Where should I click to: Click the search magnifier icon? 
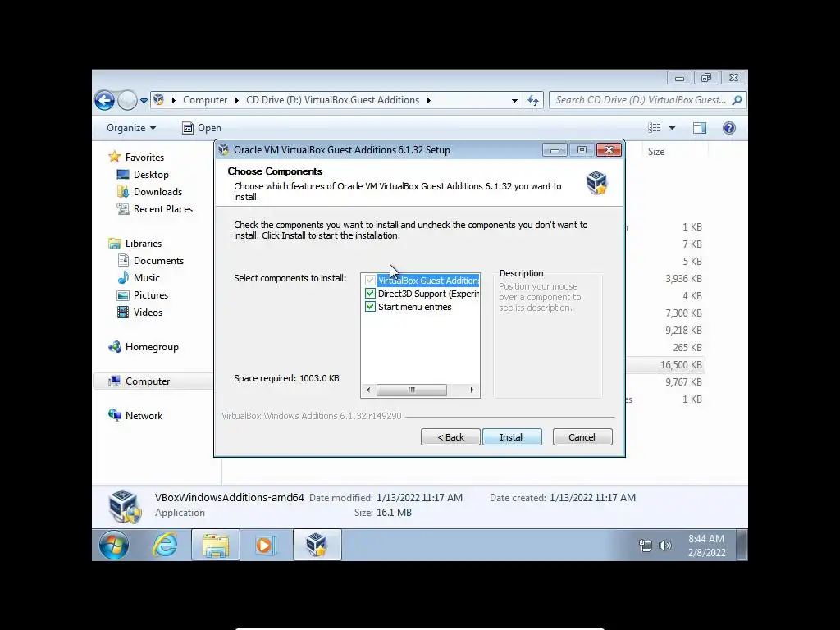[x=737, y=100]
